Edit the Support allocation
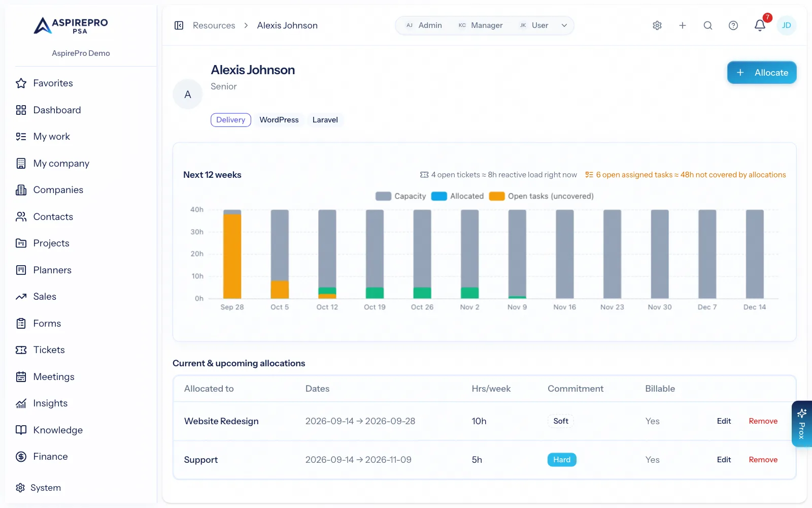Image resolution: width=812 pixels, height=508 pixels. [x=724, y=460]
